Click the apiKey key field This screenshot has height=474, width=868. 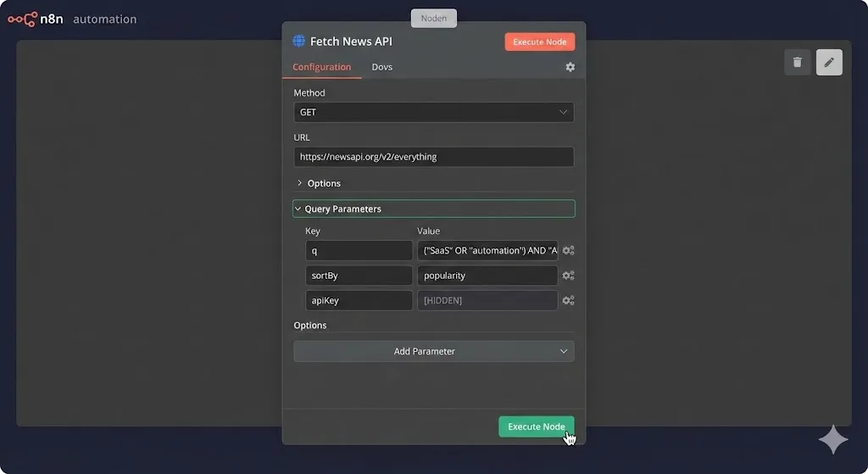pos(359,300)
